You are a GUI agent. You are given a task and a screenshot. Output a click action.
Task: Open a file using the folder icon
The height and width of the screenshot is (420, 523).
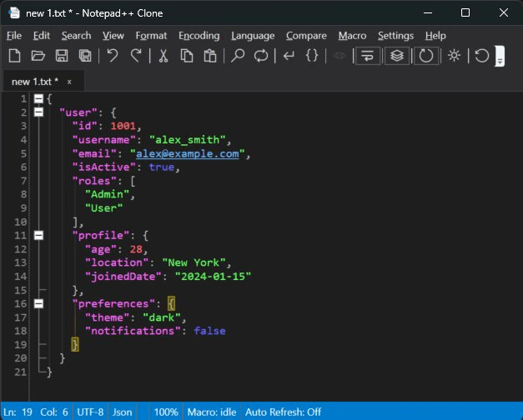pyautogui.click(x=38, y=56)
